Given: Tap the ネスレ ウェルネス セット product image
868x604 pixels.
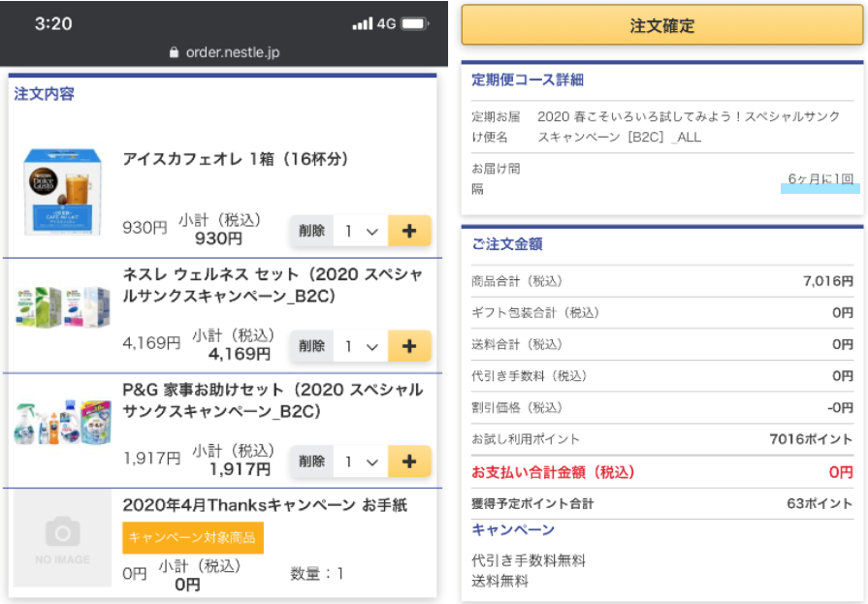Looking at the screenshot, I should pyautogui.click(x=62, y=307).
